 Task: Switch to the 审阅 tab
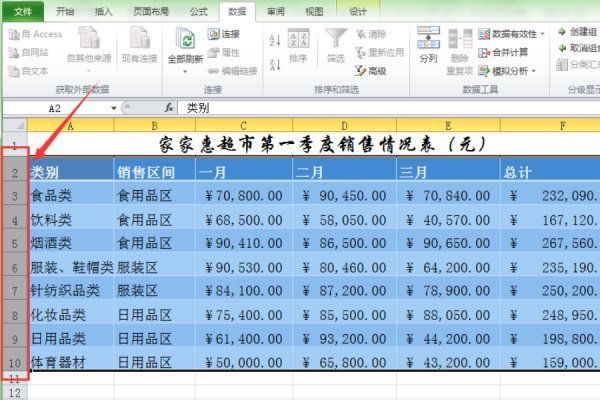point(276,11)
